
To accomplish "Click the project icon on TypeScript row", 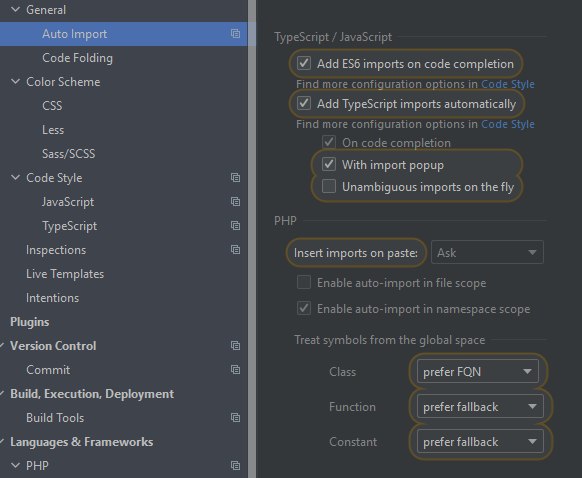I will [x=235, y=226].
